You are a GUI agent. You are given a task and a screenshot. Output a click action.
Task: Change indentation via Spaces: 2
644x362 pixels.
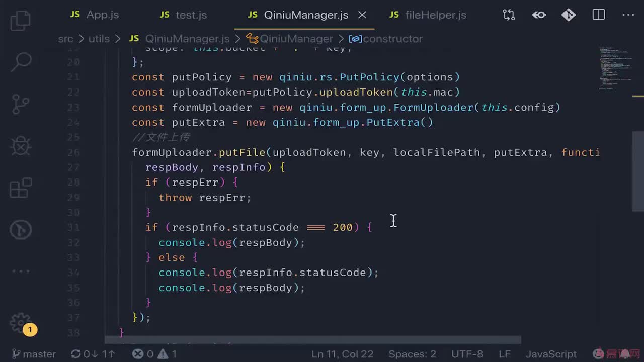412,354
